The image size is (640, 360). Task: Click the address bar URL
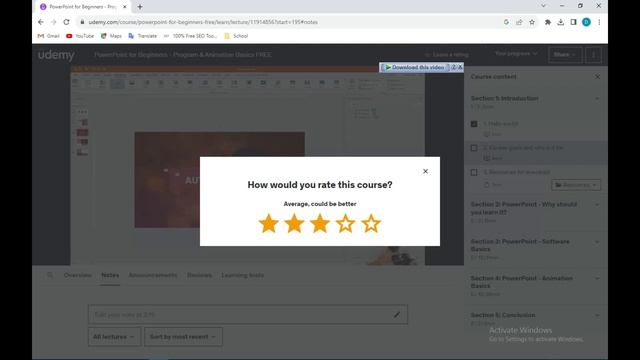(203, 22)
